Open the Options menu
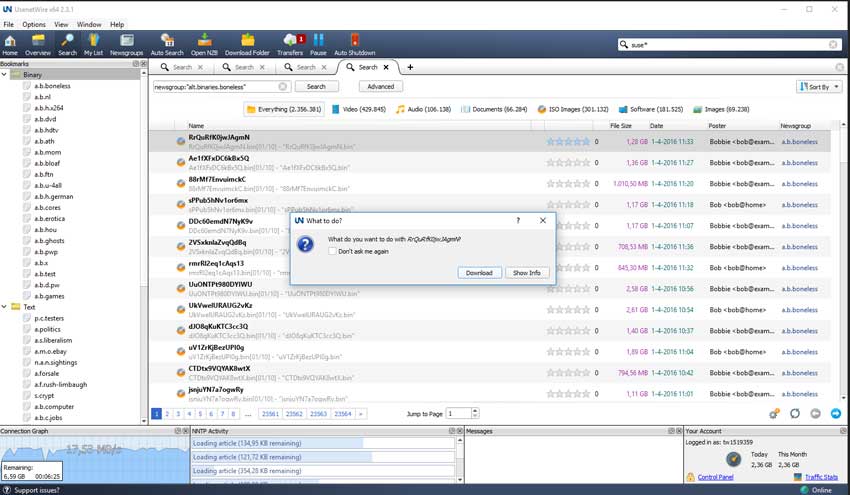 pyautogui.click(x=34, y=24)
